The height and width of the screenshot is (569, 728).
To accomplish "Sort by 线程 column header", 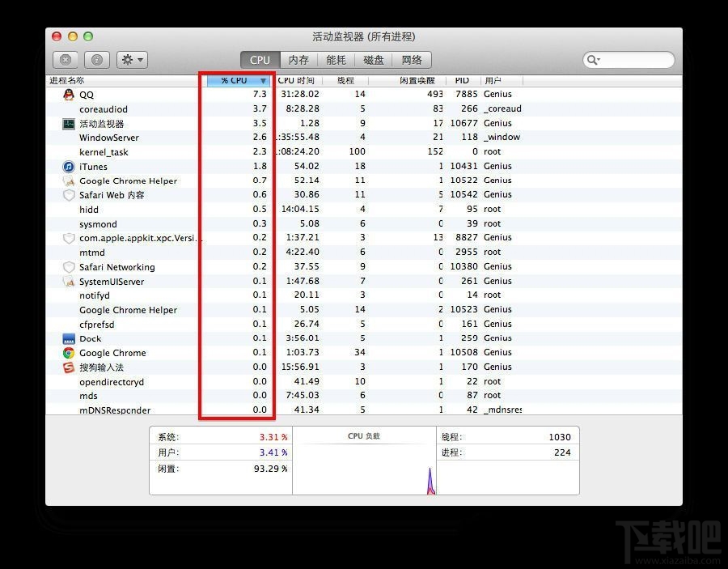I will [345, 80].
